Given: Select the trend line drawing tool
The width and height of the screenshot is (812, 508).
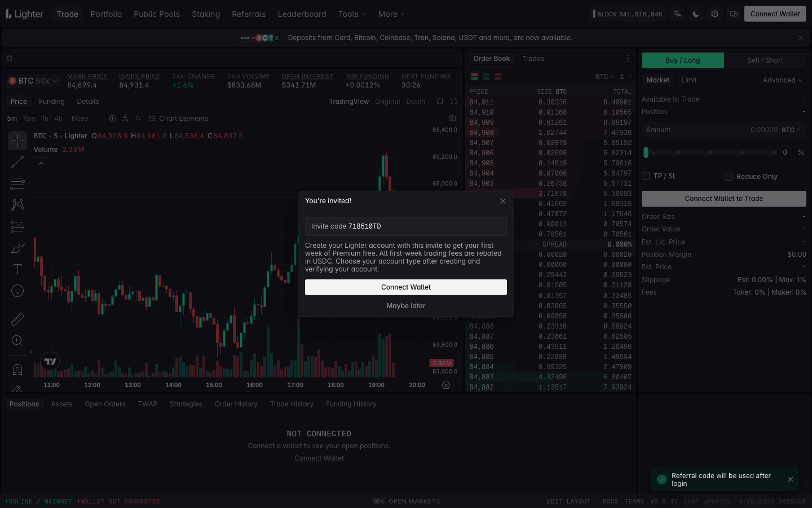Looking at the screenshot, I should click(17, 162).
